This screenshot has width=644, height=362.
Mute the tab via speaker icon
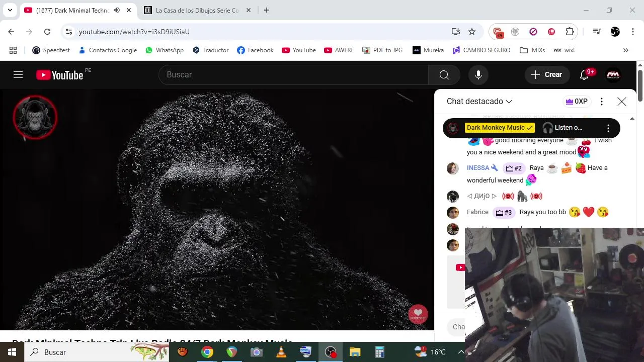(117, 10)
